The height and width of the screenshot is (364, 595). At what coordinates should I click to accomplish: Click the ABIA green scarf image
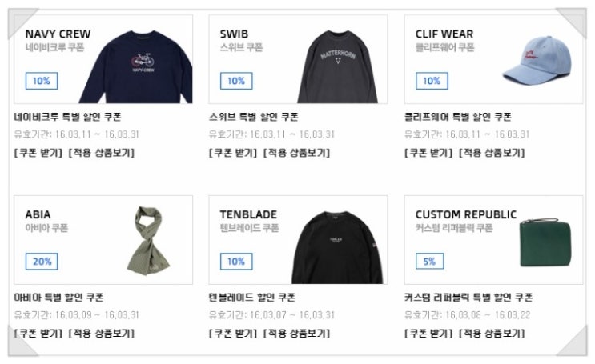click(x=148, y=240)
